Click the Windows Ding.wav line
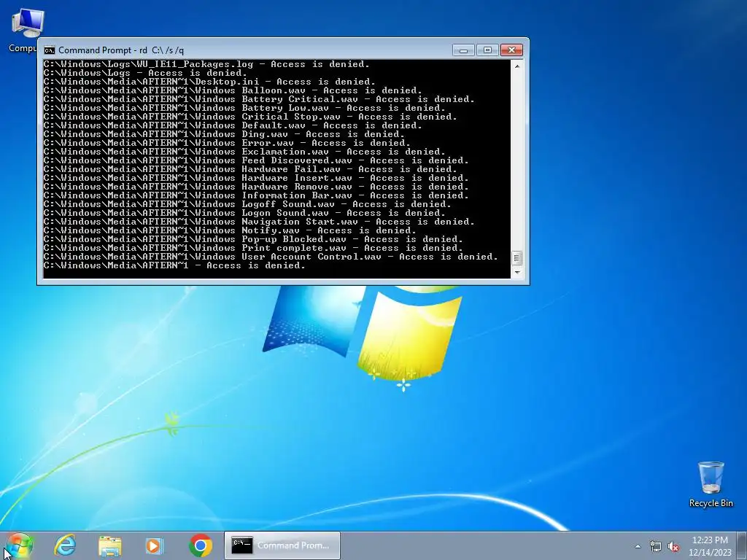 (x=224, y=134)
